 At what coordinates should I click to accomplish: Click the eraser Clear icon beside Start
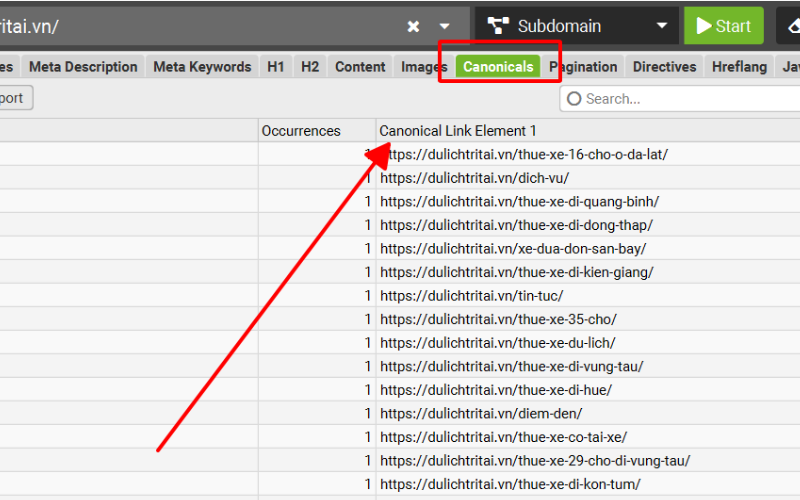[790, 26]
